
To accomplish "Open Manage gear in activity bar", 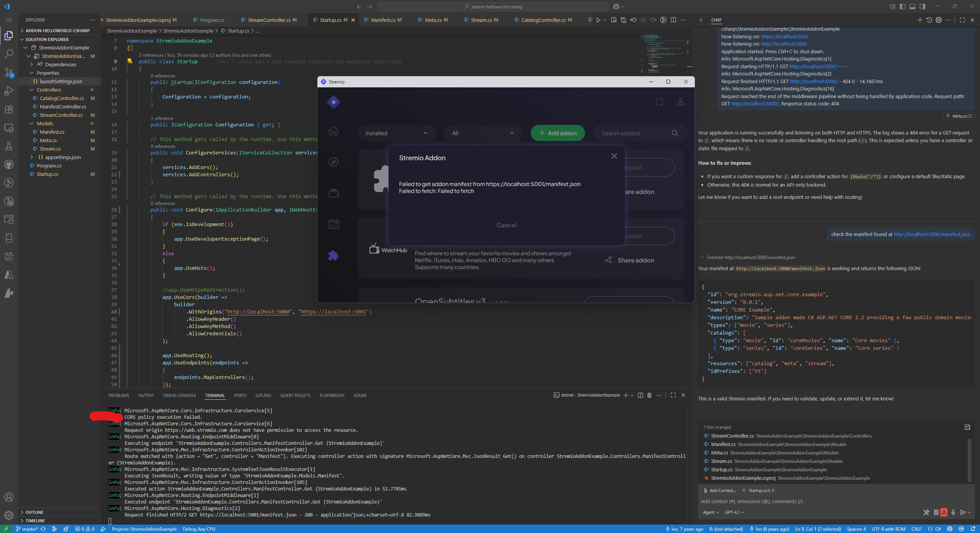I will 9,515.
